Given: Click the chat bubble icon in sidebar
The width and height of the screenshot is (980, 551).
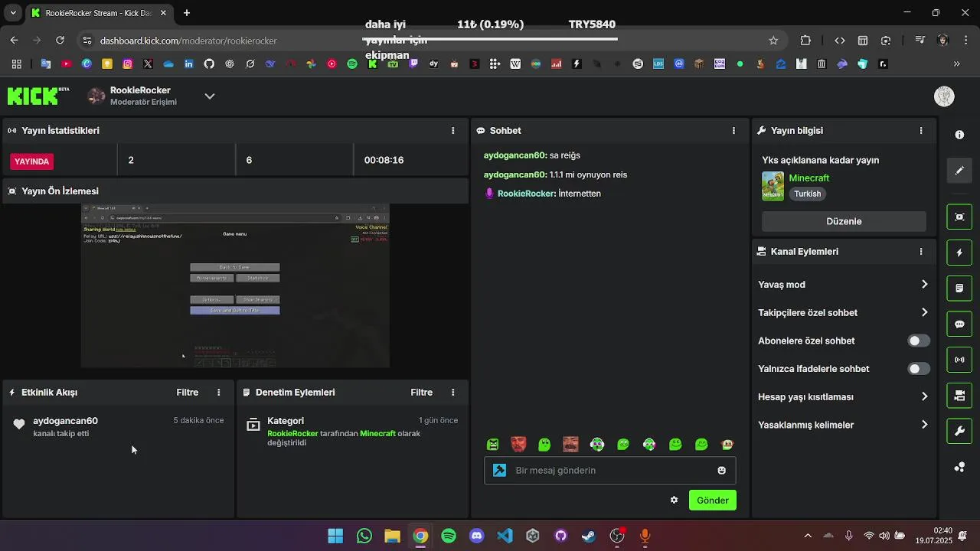Looking at the screenshot, I should [x=959, y=324].
